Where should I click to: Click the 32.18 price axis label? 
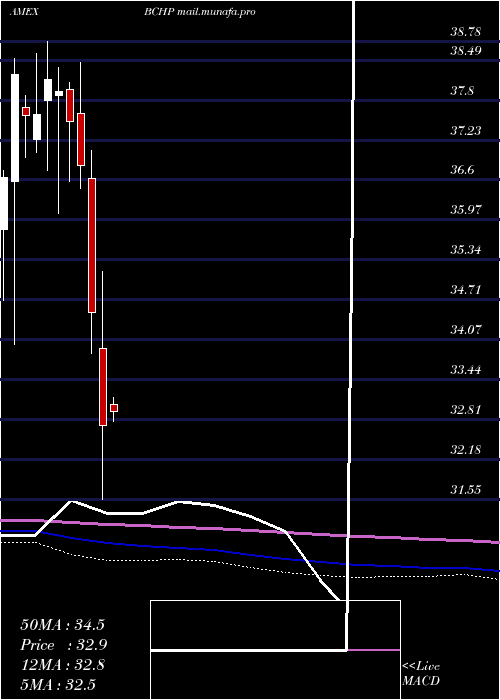[x=465, y=450]
